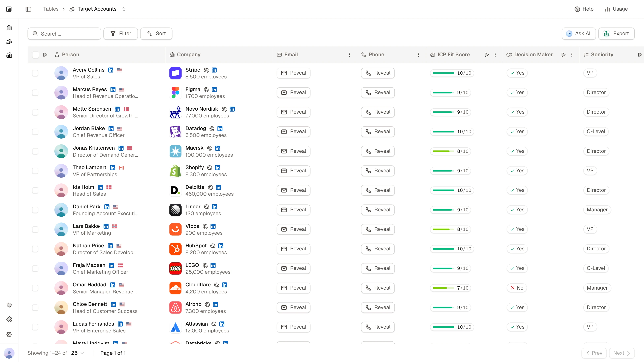Viewport: 644px width, 362px height.
Task: Toggle the select-all checkbox in header
Action: tap(35, 55)
